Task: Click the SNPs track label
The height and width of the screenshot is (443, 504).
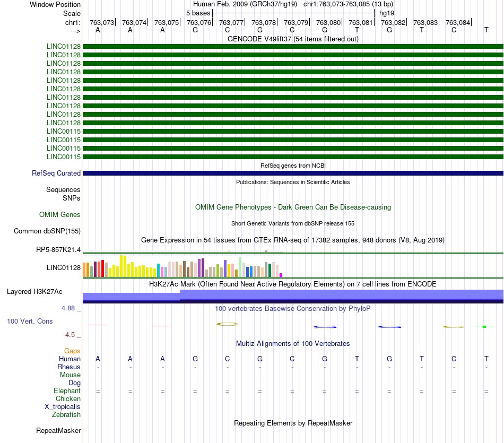Action: pyautogui.click(x=72, y=198)
